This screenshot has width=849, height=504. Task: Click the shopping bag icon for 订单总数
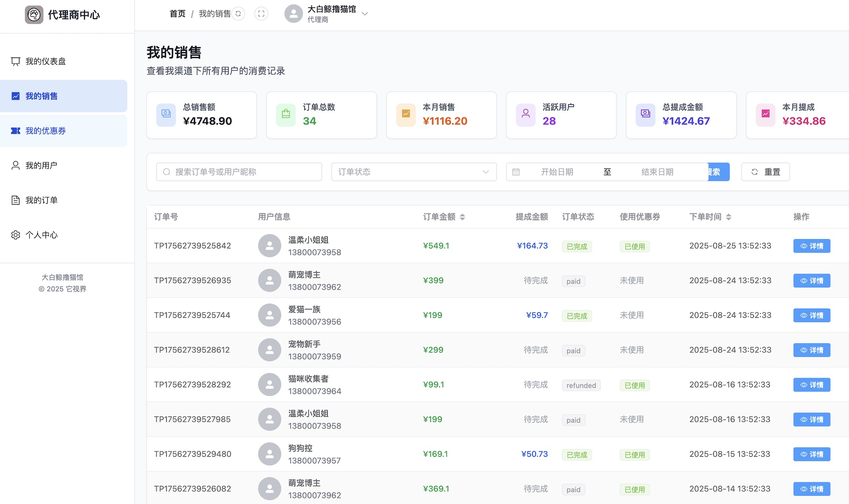(286, 114)
